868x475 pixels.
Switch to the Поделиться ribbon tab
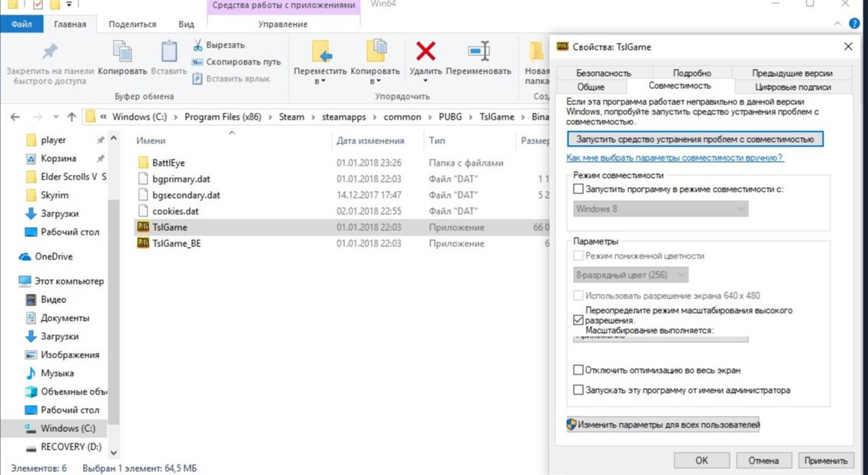(132, 24)
